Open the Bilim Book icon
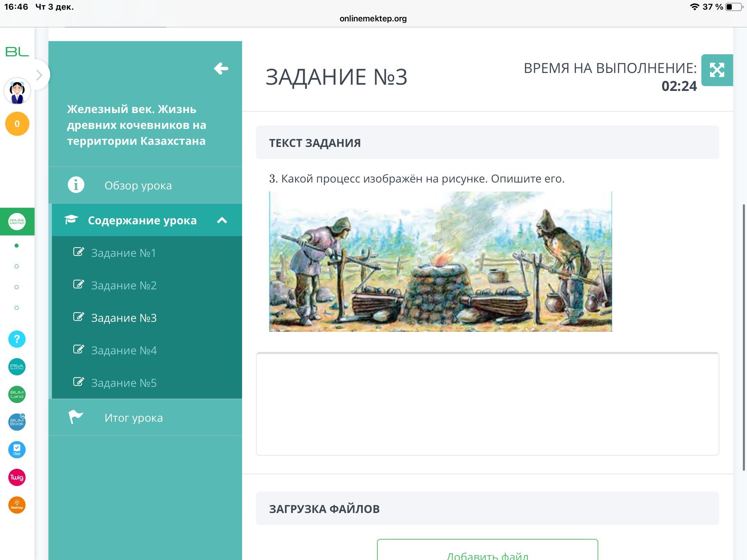This screenshot has height=560, width=747. 17,422
